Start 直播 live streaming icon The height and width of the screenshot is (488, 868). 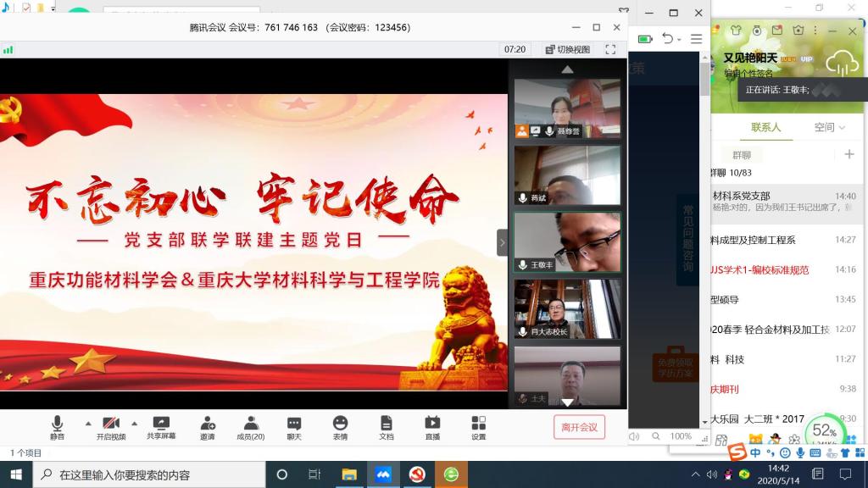(432, 427)
